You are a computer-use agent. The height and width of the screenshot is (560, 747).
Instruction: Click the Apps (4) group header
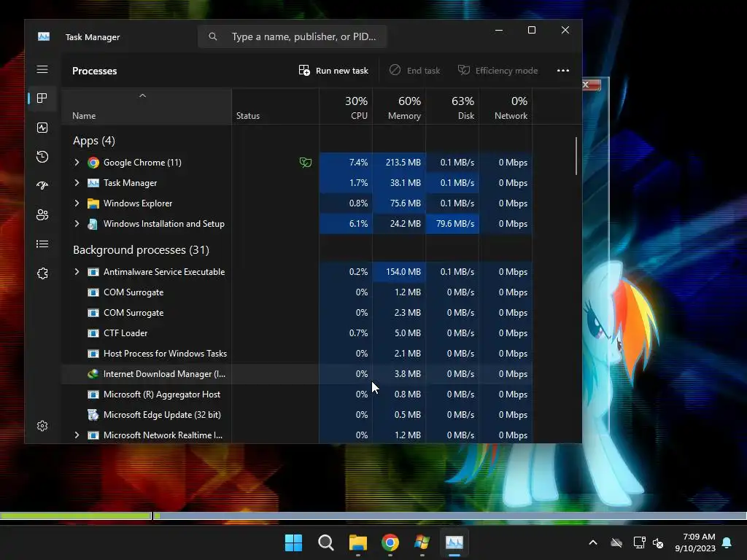[94, 141]
